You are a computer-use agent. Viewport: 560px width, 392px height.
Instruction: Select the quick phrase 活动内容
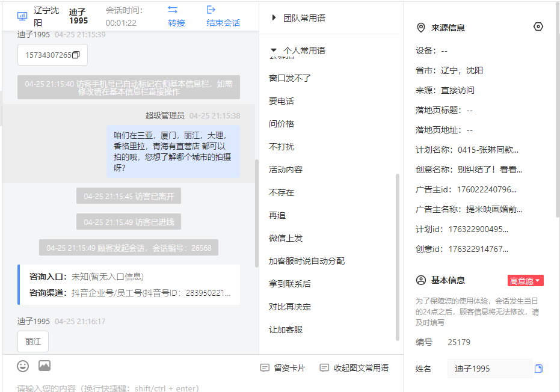(x=286, y=170)
